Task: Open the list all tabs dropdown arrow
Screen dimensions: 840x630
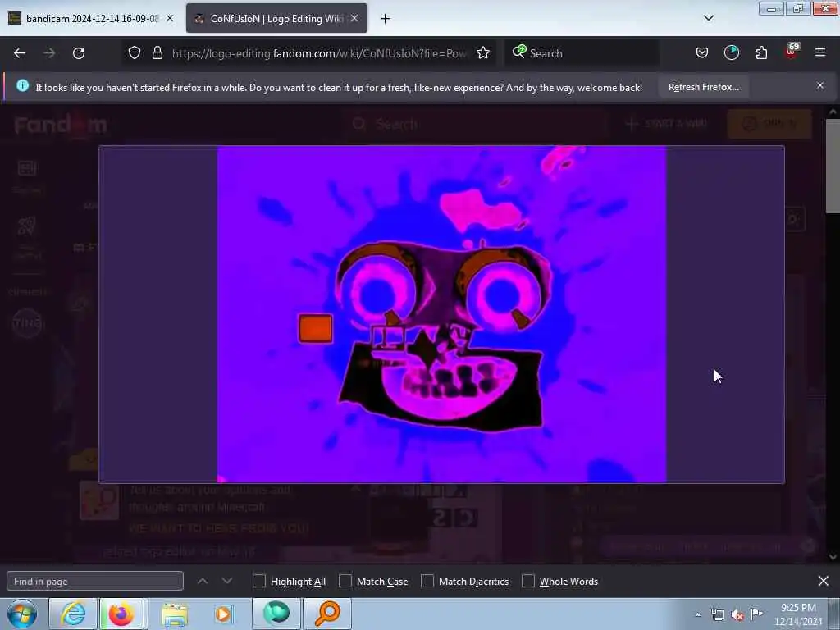Action: tap(708, 18)
